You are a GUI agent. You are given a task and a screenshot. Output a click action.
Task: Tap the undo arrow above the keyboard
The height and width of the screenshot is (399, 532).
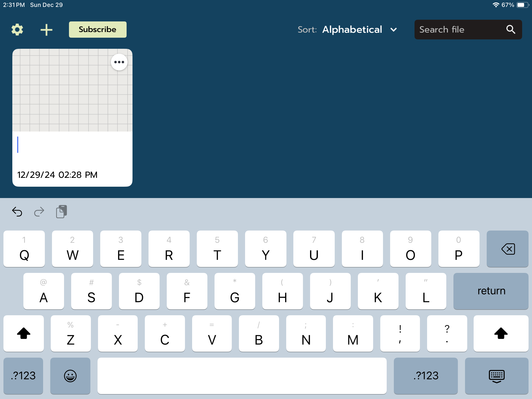click(17, 212)
